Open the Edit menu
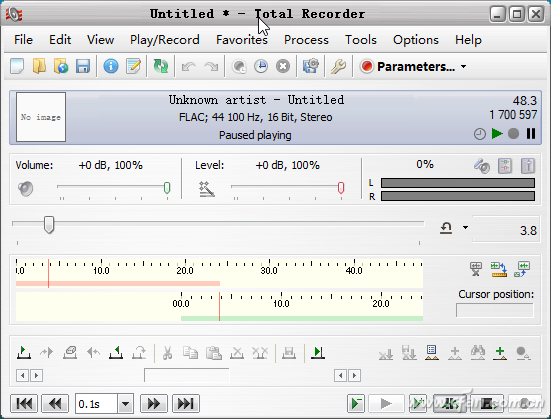This screenshot has width=551, height=419. (60, 40)
